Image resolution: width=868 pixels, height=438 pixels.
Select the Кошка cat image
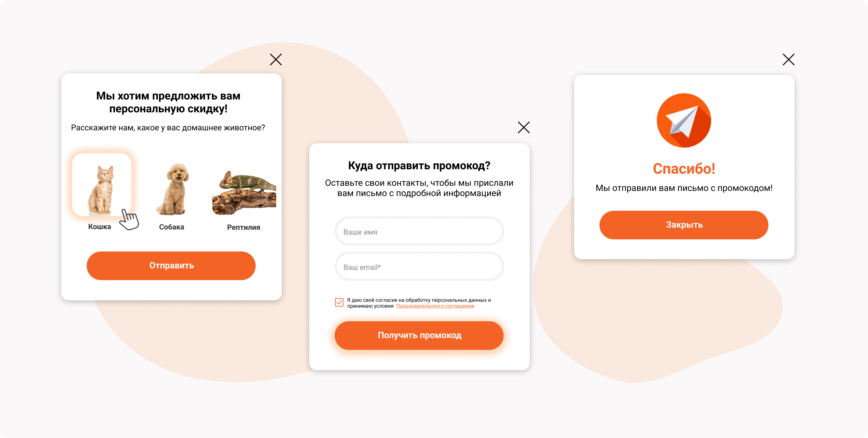[x=102, y=185]
